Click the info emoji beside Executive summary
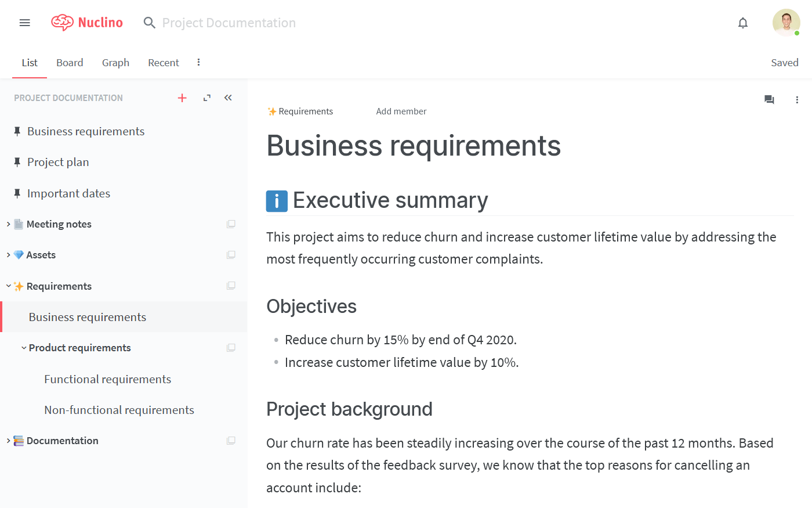This screenshot has height=508, width=812. point(277,201)
